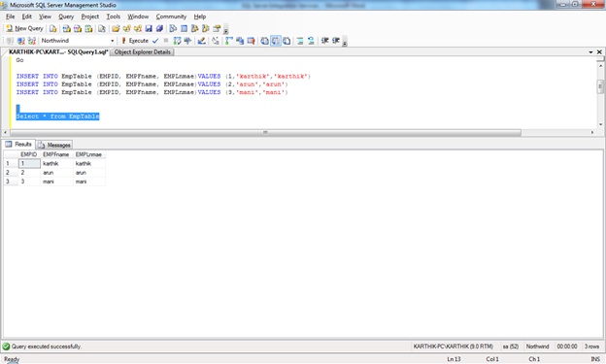Viewport: 606px width, 364px height.
Task: Click the Decrease Indent icon
Action: 324,41
